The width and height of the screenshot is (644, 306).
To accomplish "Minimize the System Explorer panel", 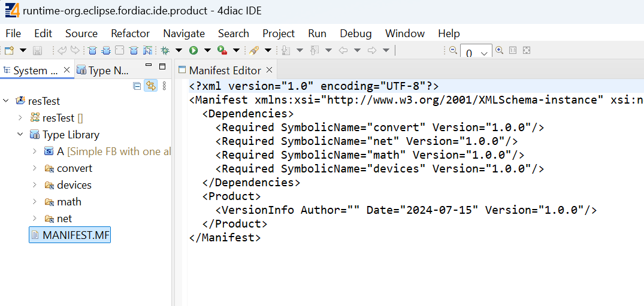I will (149, 65).
